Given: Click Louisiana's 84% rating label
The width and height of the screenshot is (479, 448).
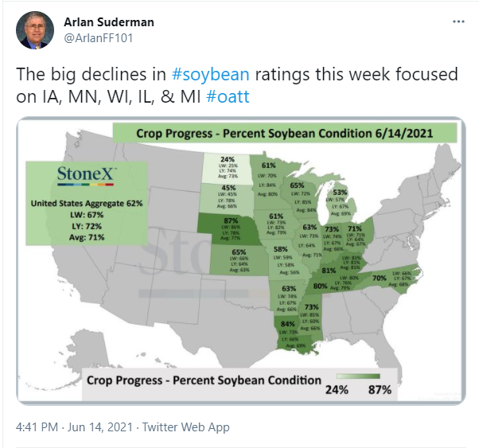Looking at the screenshot, I should tap(287, 324).
